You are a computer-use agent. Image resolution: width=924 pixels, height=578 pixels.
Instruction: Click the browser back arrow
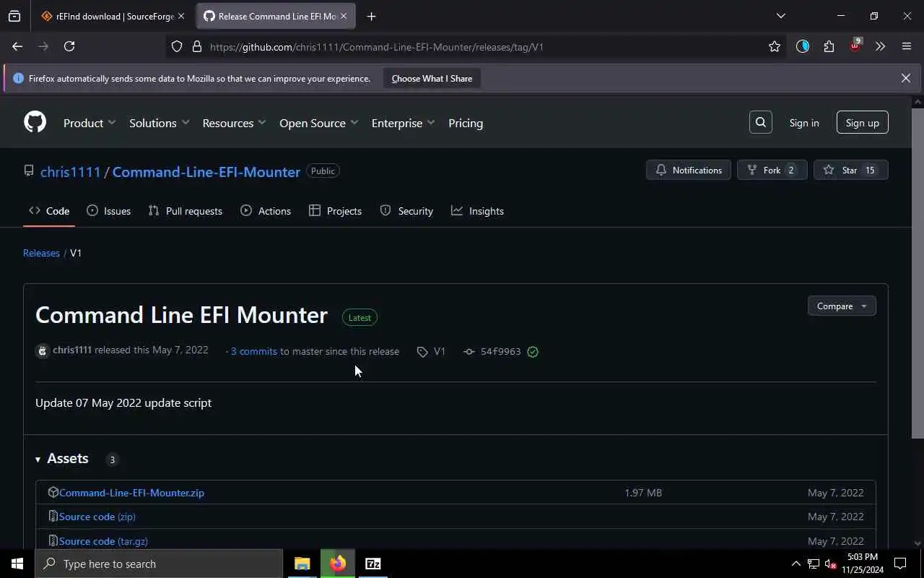17,46
